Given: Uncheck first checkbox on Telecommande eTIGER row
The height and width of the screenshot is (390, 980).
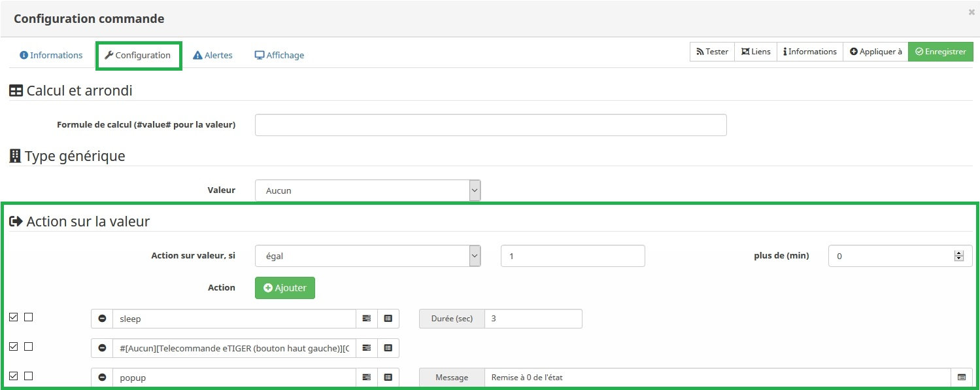Looking at the screenshot, I should (x=14, y=347).
